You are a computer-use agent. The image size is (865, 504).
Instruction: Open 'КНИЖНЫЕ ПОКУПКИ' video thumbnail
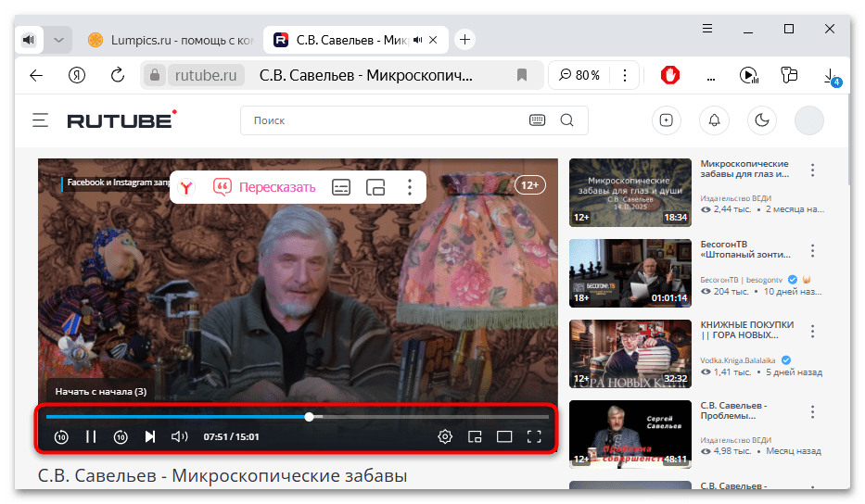click(630, 354)
